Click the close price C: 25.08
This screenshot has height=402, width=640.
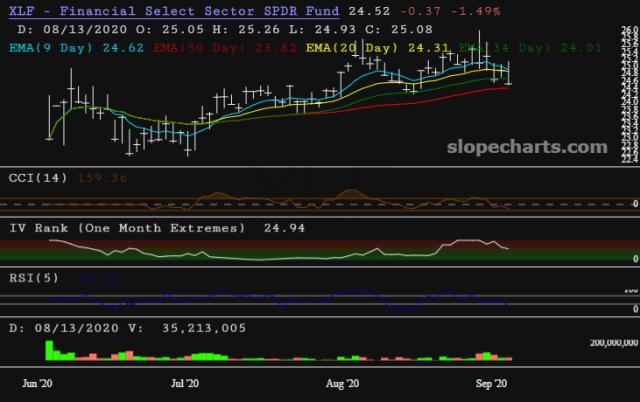[x=399, y=29]
